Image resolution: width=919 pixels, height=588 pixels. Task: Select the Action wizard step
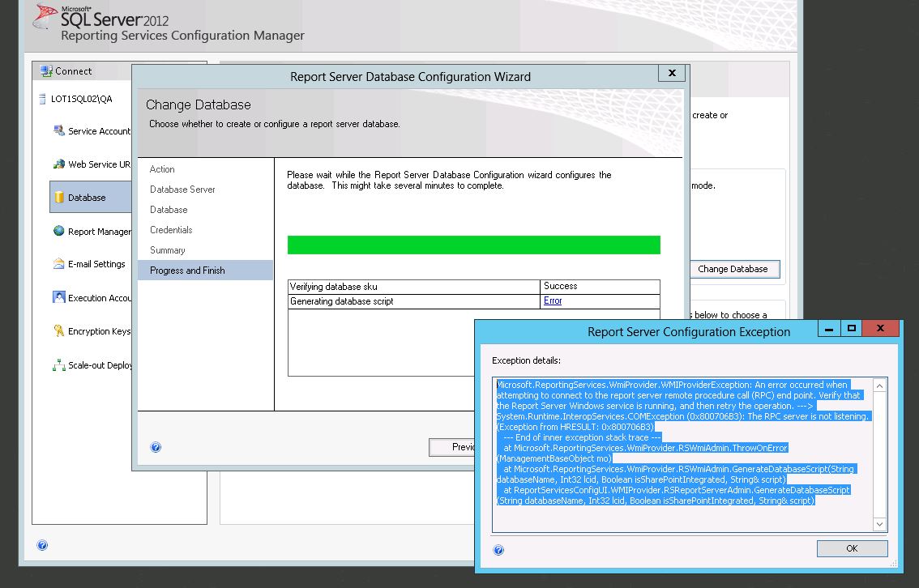point(162,169)
